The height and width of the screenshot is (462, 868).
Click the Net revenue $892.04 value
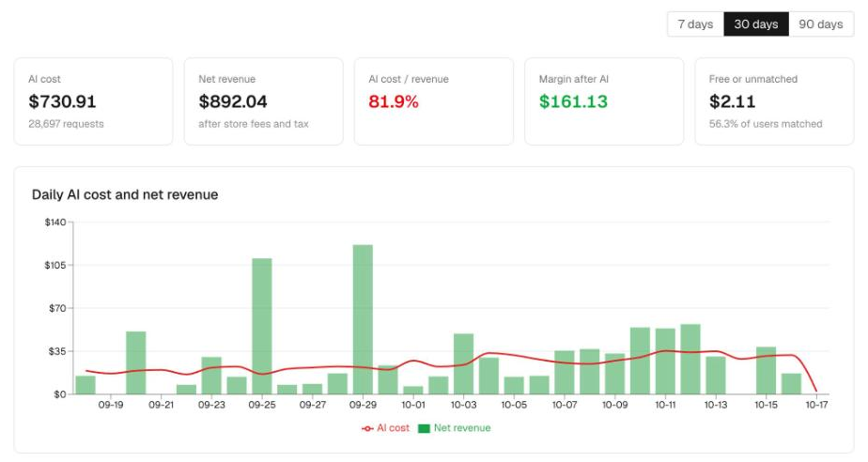pyautogui.click(x=233, y=101)
